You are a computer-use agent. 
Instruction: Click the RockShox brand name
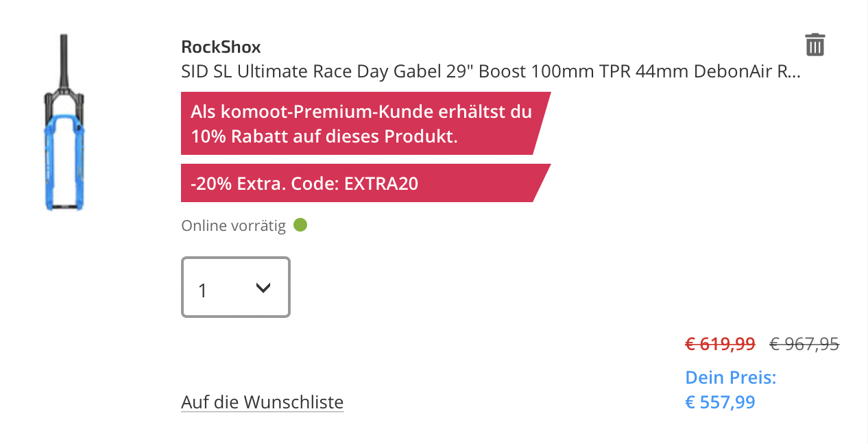pyautogui.click(x=221, y=47)
